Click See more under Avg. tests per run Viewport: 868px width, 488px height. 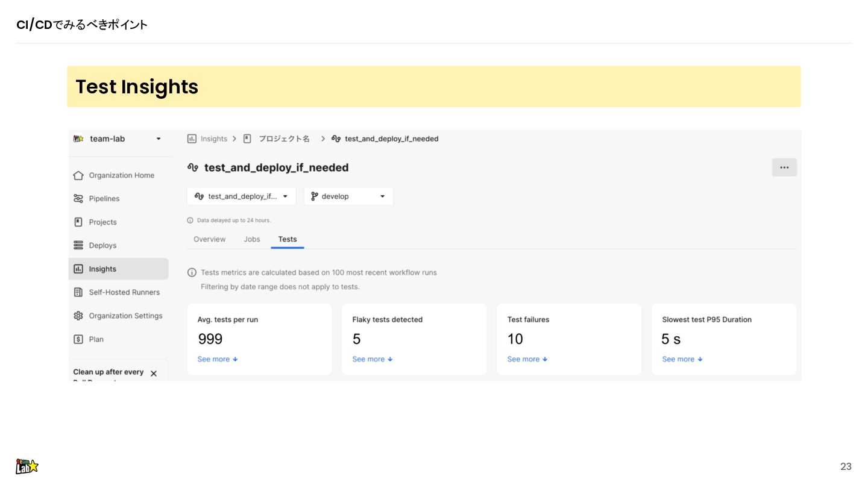click(218, 359)
